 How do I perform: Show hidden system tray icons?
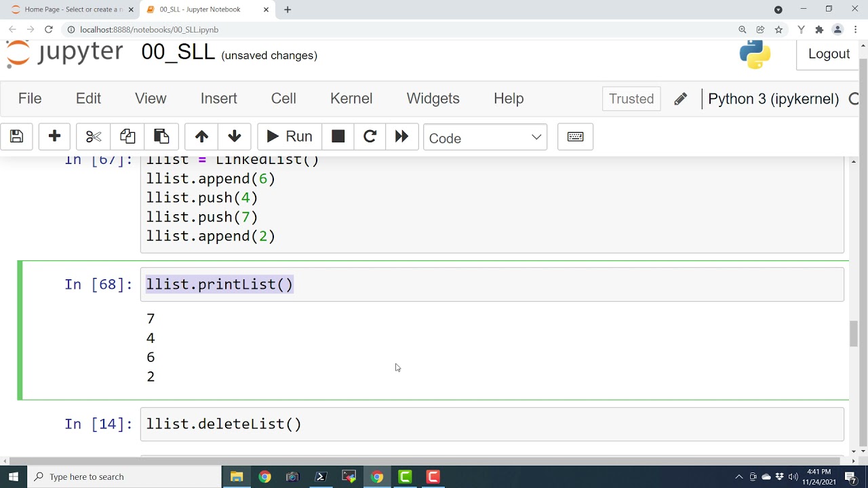point(739,476)
